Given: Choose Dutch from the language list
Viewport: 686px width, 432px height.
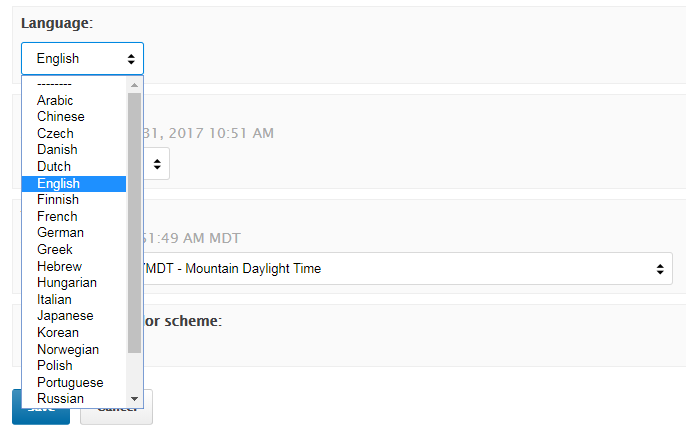Looking at the screenshot, I should click(54, 166).
